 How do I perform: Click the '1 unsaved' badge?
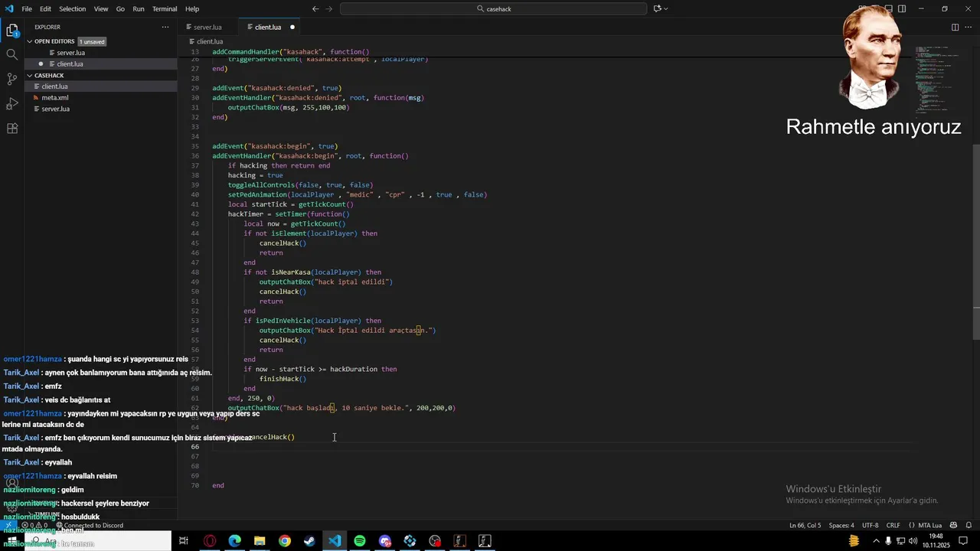pos(91,41)
